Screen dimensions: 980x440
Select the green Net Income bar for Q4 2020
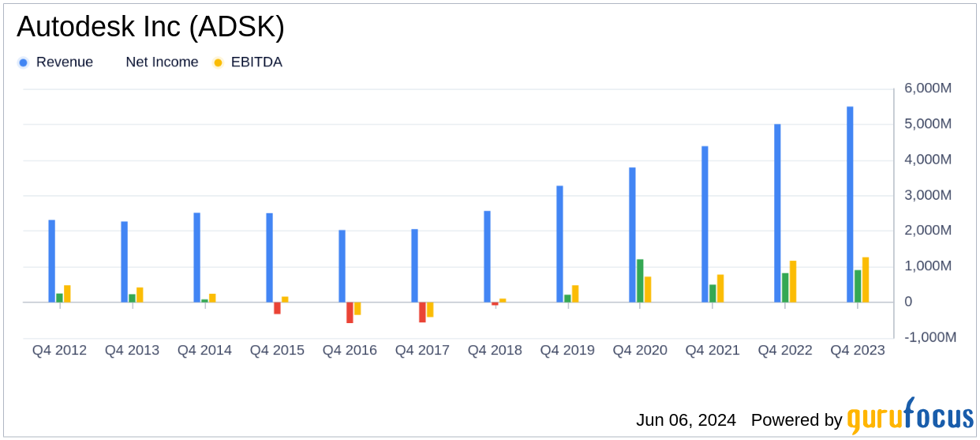click(x=640, y=280)
